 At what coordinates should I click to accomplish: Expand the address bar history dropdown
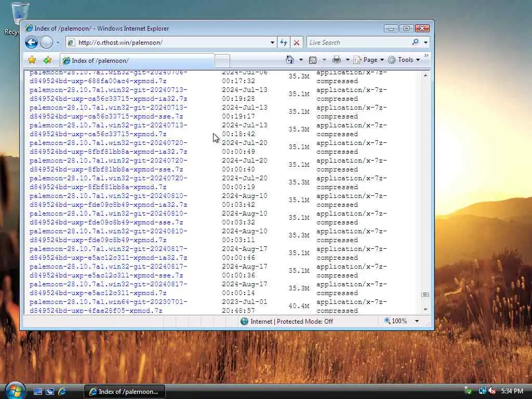pyautogui.click(x=272, y=43)
